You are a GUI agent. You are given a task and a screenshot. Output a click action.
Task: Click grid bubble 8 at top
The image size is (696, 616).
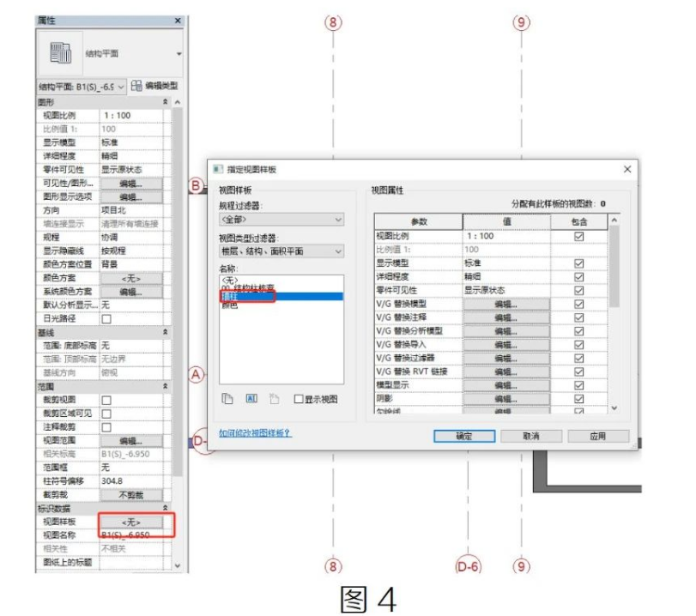[x=333, y=22]
